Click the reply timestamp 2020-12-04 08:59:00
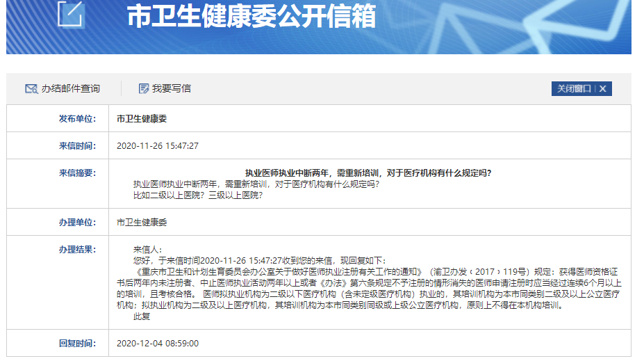 158,344
